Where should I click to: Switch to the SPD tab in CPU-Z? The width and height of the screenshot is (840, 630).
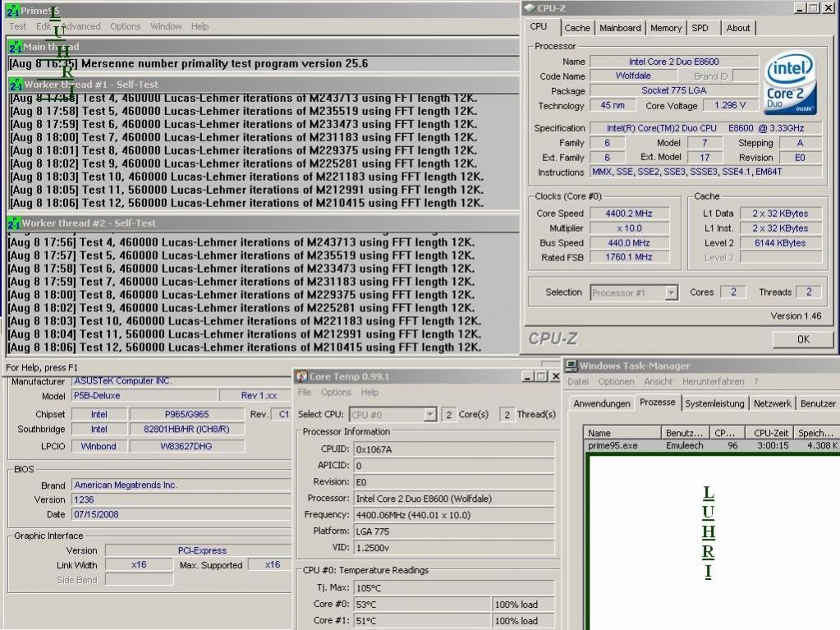tap(700, 28)
